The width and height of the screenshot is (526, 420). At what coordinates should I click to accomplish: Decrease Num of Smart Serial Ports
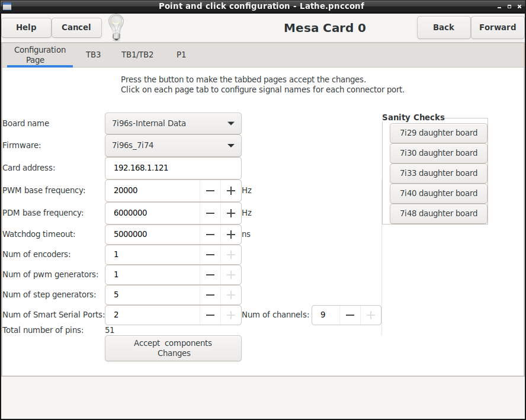[210, 315]
